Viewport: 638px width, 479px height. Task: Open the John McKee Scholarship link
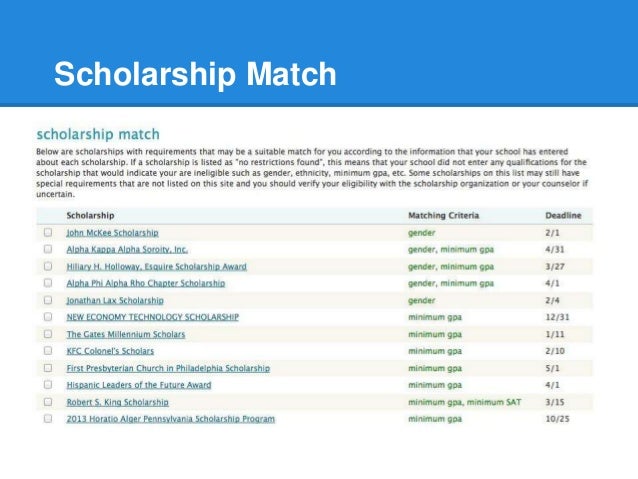[x=112, y=233]
